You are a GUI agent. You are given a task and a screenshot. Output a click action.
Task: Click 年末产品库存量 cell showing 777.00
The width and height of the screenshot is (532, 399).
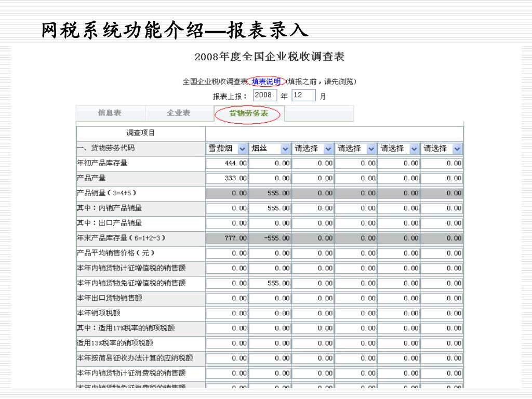[x=227, y=238]
